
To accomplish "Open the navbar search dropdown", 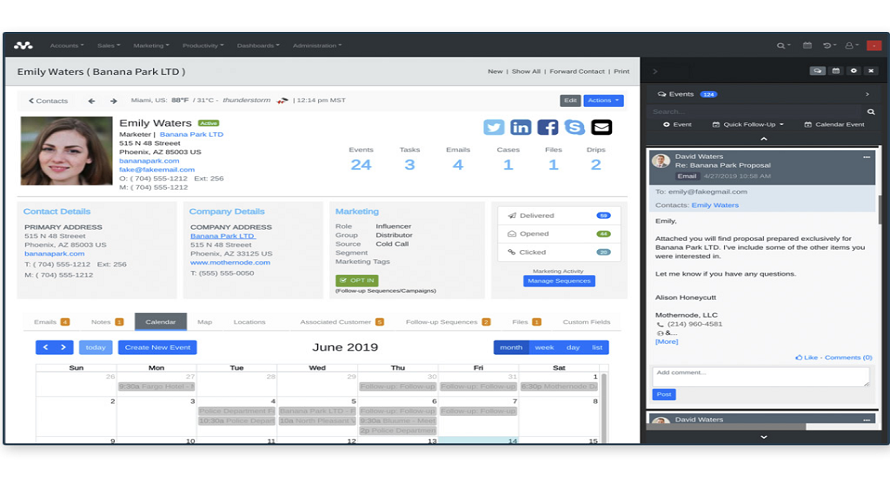I will pos(783,45).
